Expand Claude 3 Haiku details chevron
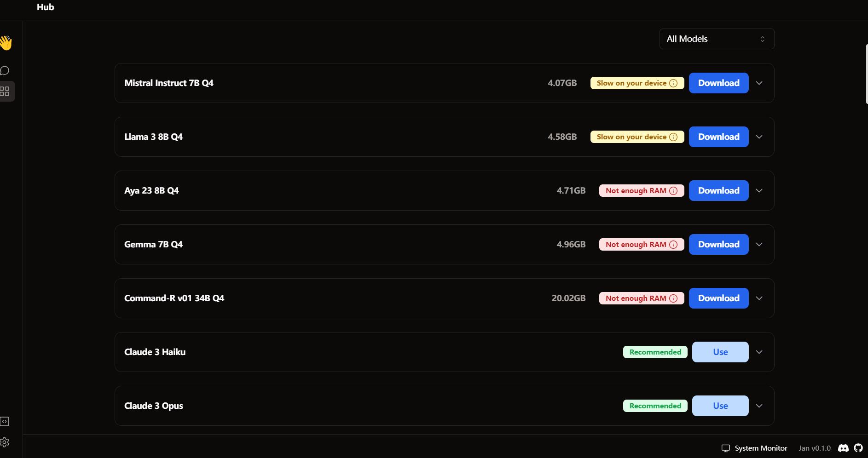Viewport: 868px width, 458px height. click(759, 352)
